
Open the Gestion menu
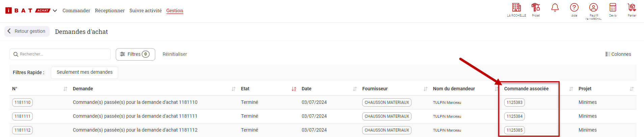[175, 10]
